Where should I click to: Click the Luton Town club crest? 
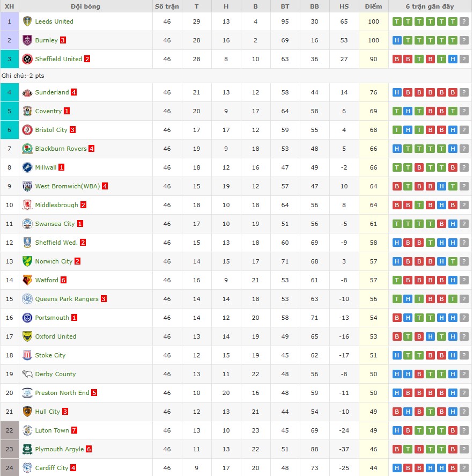[x=27, y=430]
